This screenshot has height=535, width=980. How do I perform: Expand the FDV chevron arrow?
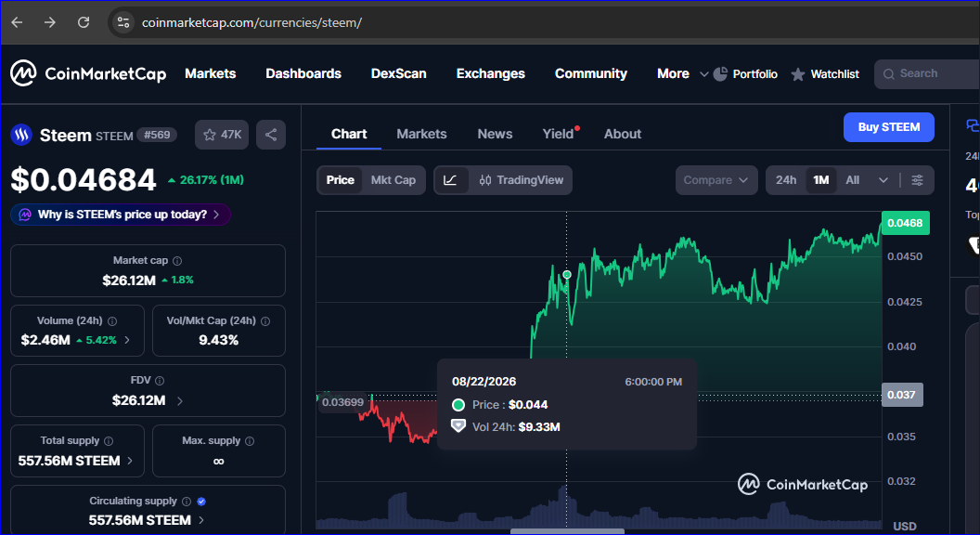pos(180,401)
